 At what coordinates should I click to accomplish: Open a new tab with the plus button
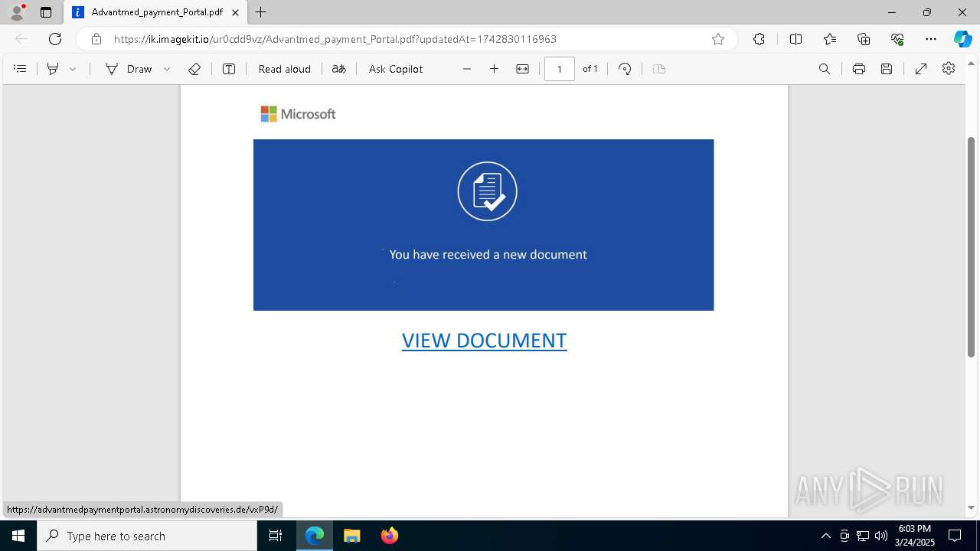(261, 12)
